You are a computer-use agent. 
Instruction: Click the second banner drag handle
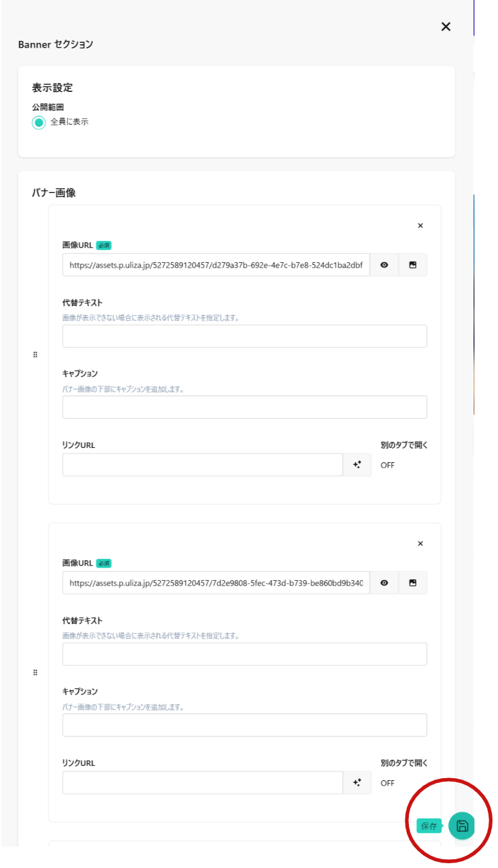tap(35, 673)
